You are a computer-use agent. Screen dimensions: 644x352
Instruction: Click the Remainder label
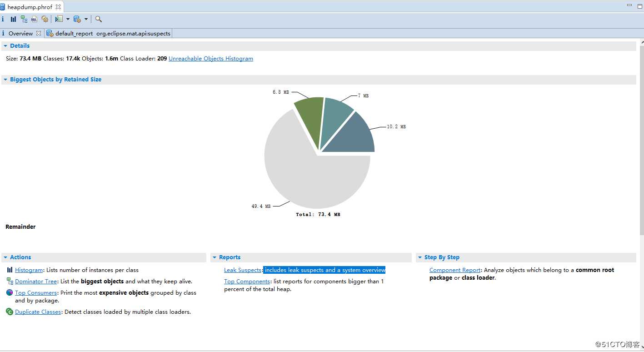coord(20,226)
